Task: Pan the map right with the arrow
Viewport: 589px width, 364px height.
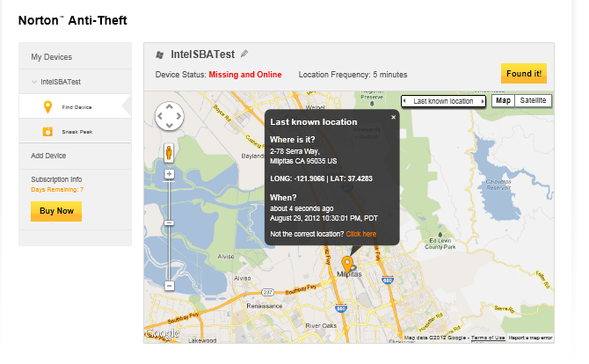Action: tap(178, 116)
